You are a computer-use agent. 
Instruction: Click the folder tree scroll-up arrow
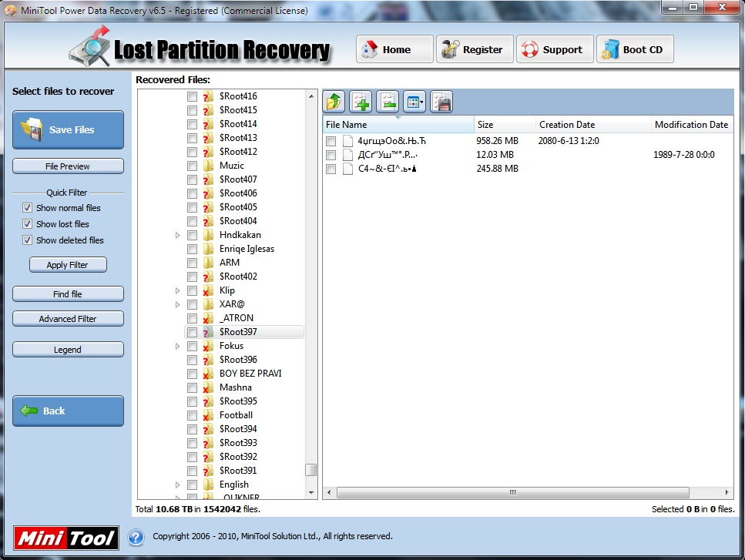pyautogui.click(x=311, y=96)
